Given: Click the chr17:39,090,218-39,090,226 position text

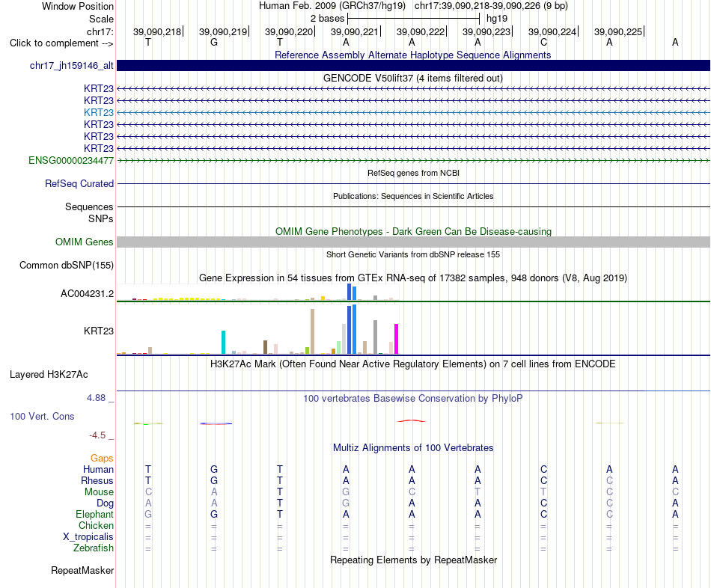Looking at the screenshot, I should point(491,6).
